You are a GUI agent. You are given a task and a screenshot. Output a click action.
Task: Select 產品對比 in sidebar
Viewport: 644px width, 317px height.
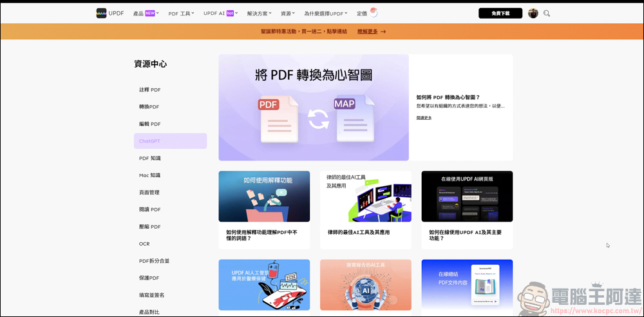(x=149, y=312)
